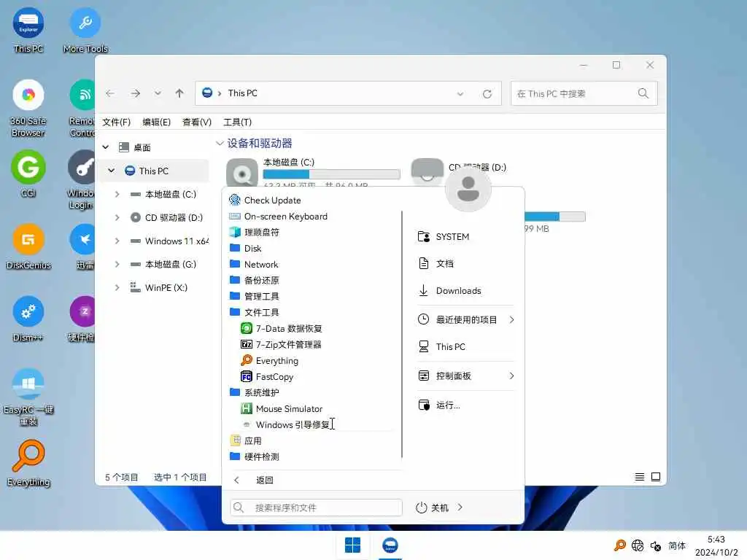The image size is (747, 560).
Task: Open More Tools desktop icon
Action: click(85, 30)
